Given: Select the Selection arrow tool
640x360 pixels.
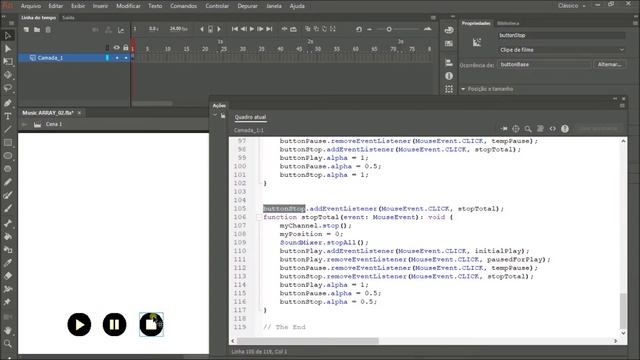Looking at the screenshot, I should point(7,36).
